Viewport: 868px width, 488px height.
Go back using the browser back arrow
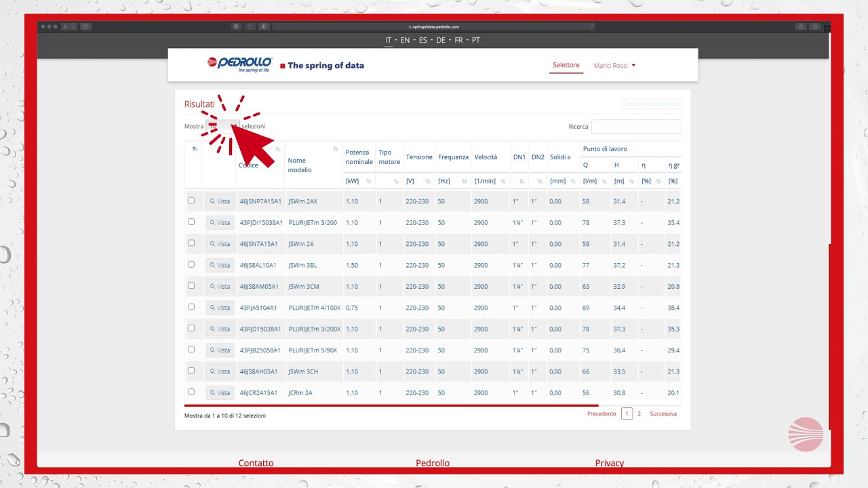pos(65,26)
